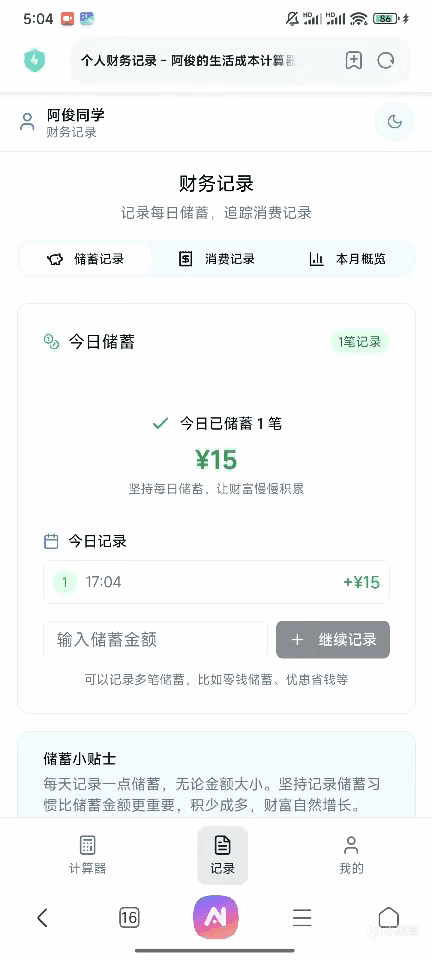Return to the browser home page
Image resolution: width=432 pixels, height=960 pixels.
[389, 917]
